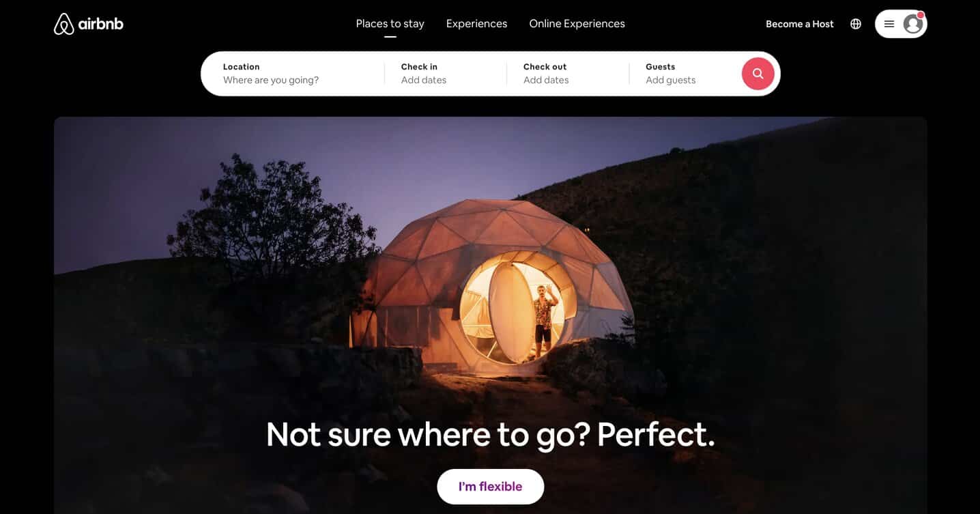Click the user profile avatar

[x=912, y=24]
